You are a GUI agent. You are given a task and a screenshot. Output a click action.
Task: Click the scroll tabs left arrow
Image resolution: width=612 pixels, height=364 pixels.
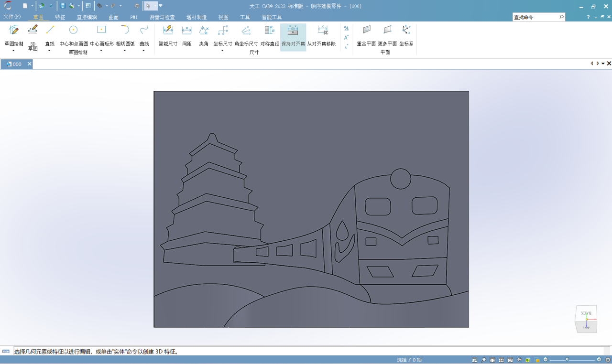click(592, 64)
